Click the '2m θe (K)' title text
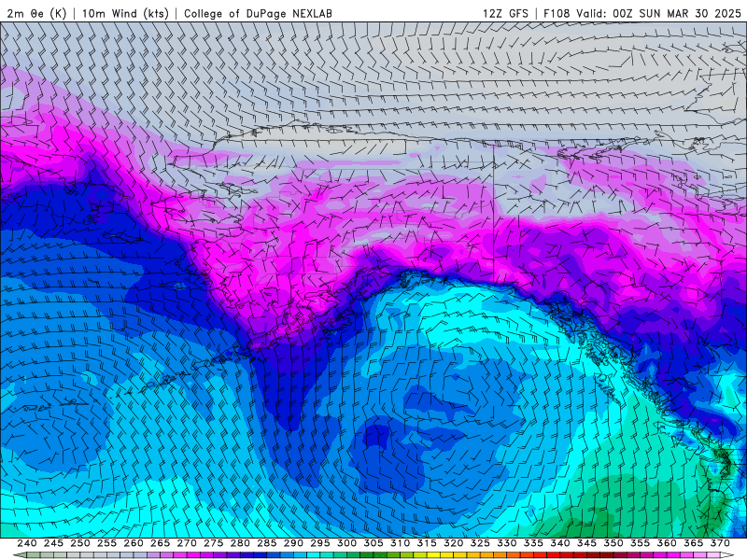 tap(36, 13)
